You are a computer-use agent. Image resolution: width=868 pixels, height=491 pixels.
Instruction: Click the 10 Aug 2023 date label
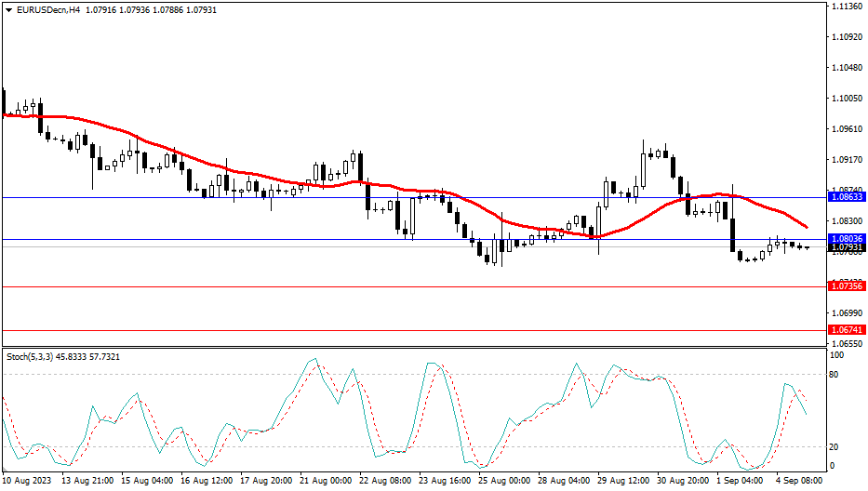point(26,481)
